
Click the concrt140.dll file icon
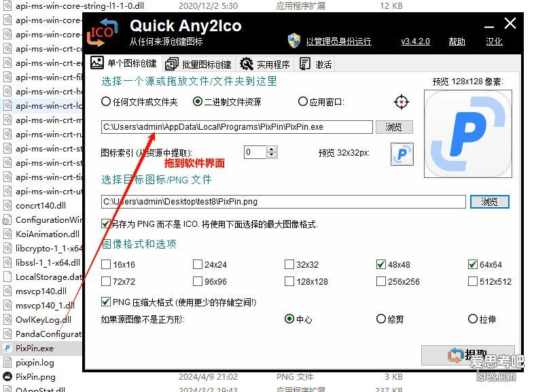(7, 205)
